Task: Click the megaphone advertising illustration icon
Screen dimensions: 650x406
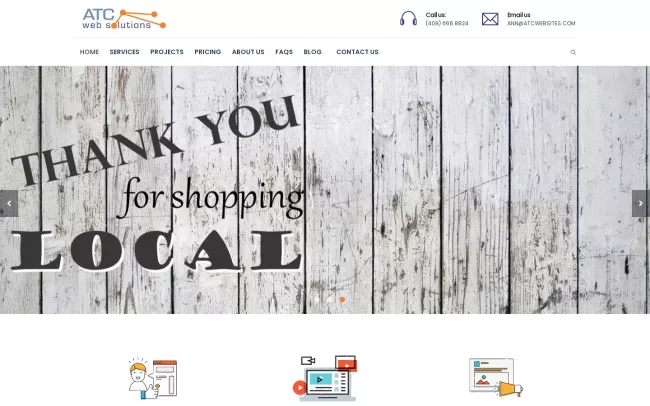Action: click(x=496, y=378)
